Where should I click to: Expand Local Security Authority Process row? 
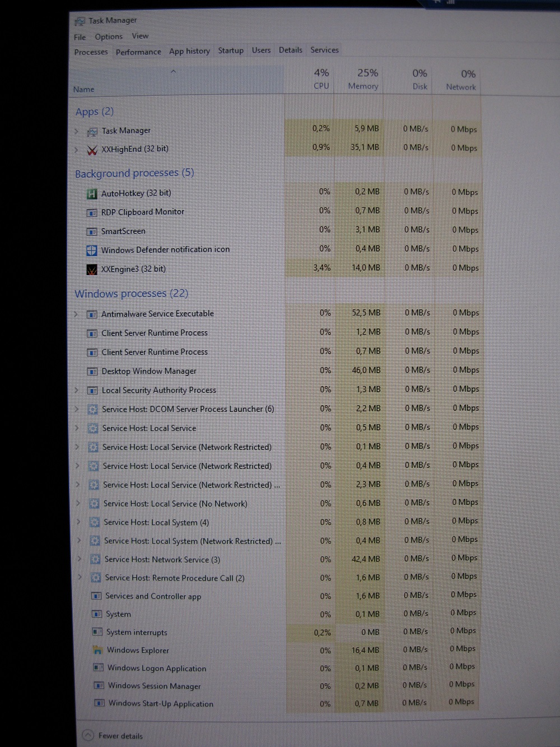click(77, 391)
